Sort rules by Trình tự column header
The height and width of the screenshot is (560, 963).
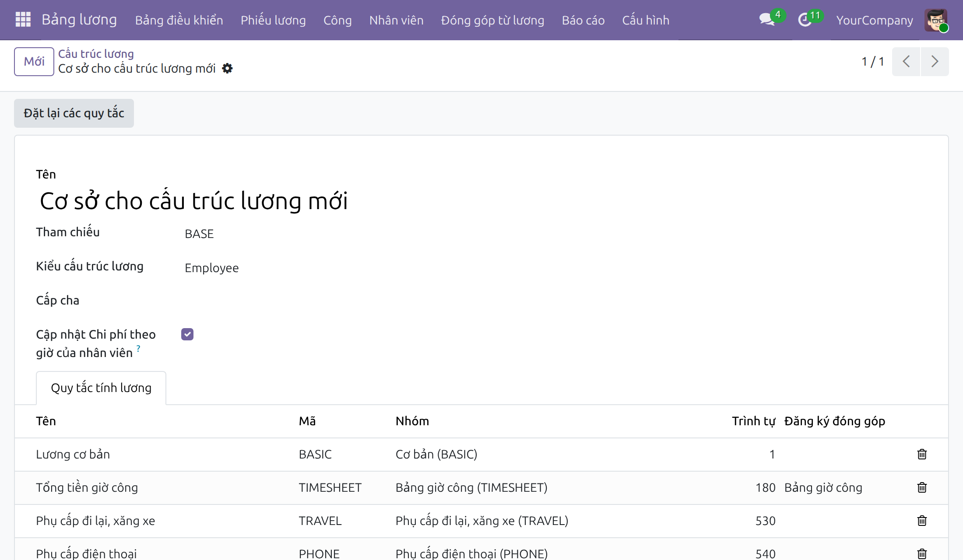pyautogui.click(x=753, y=421)
